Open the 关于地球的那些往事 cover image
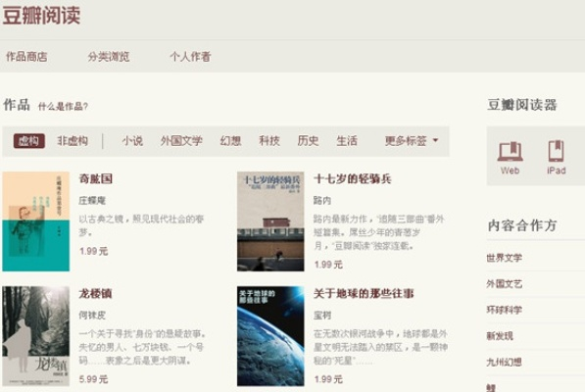585x392 pixels. pos(270,336)
